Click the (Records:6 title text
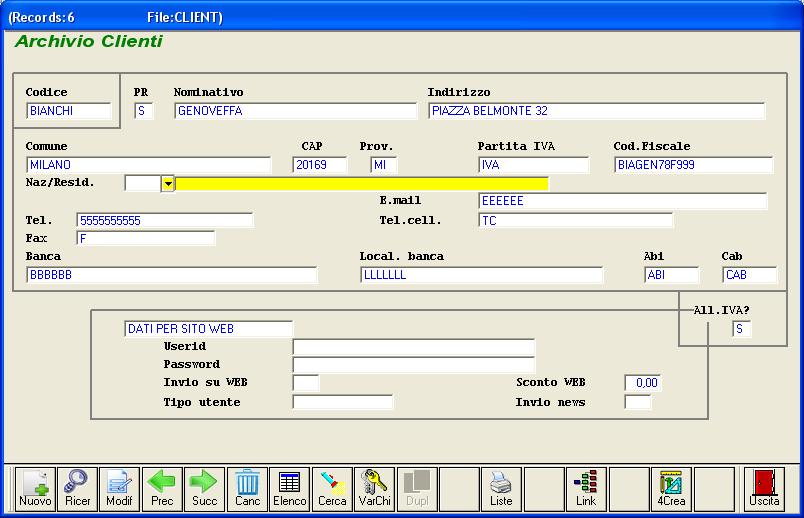The image size is (804, 518). click(x=42, y=17)
